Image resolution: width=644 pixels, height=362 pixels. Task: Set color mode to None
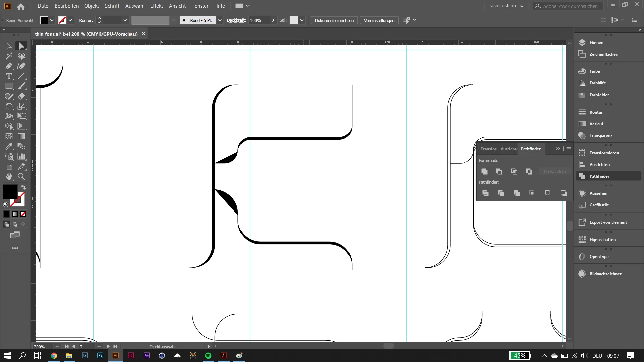pyautogui.click(x=23, y=214)
